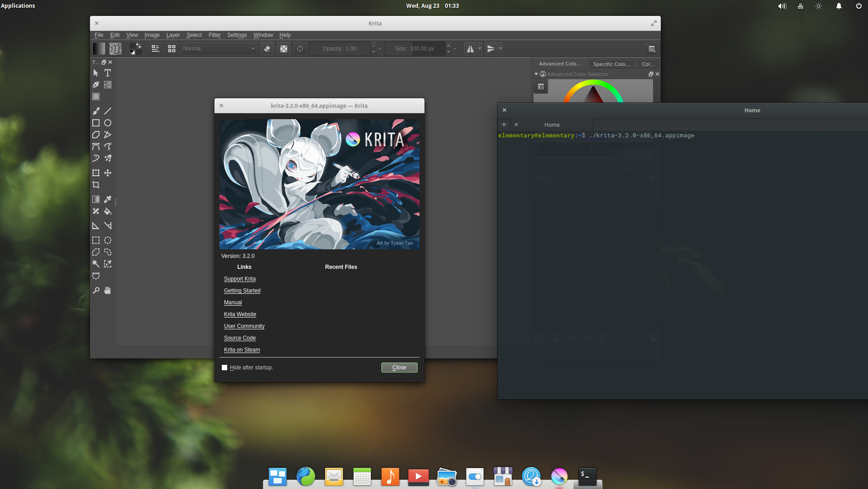This screenshot has height=489, width=868.
Task: Switch to the Specific Color Selector tab
Action: [612, 64]
